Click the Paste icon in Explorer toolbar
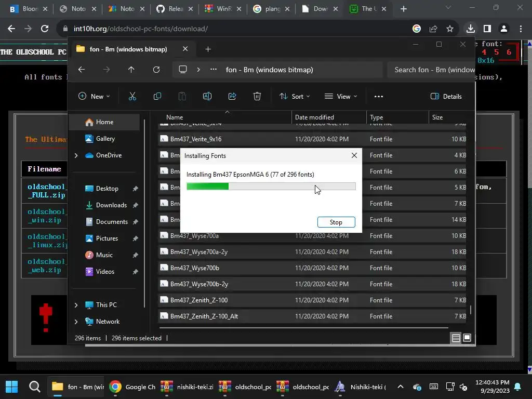The image size is (532, 399). 182,96
